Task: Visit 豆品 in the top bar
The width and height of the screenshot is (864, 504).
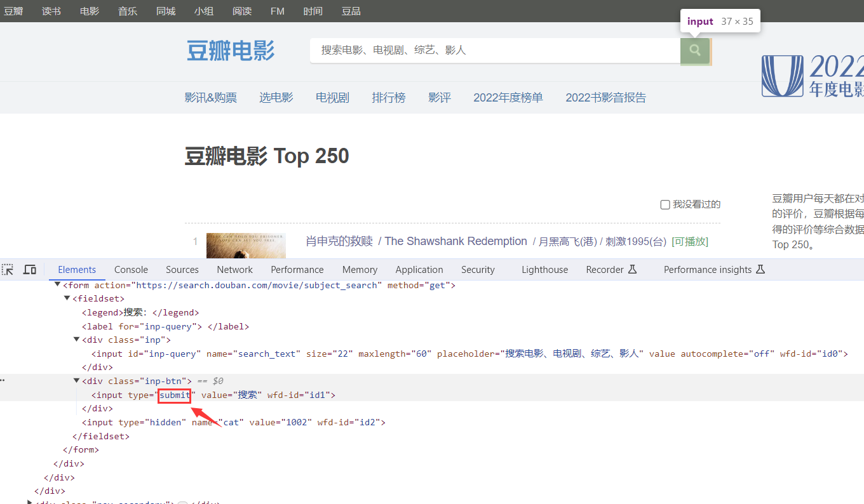Action: 351,11
